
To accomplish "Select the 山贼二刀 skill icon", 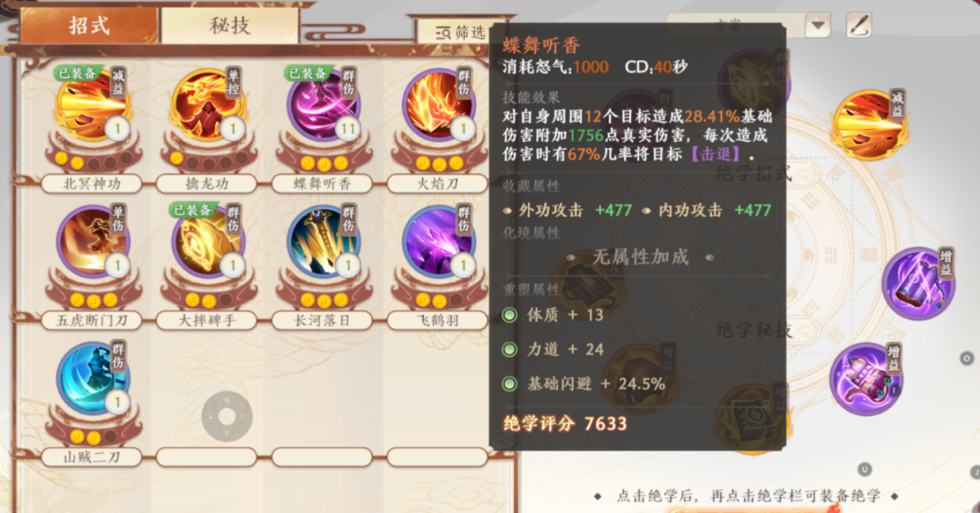I will [92, 378].
